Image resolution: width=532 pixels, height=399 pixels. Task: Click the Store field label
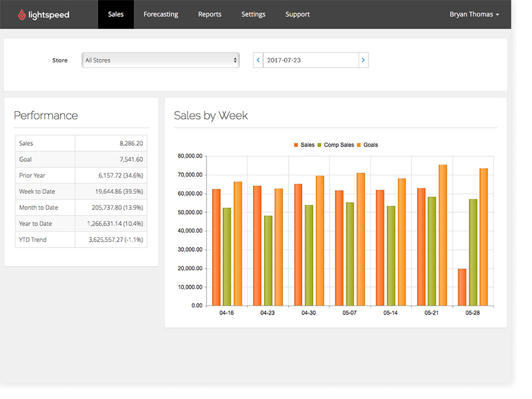click(x=60, y=60)
